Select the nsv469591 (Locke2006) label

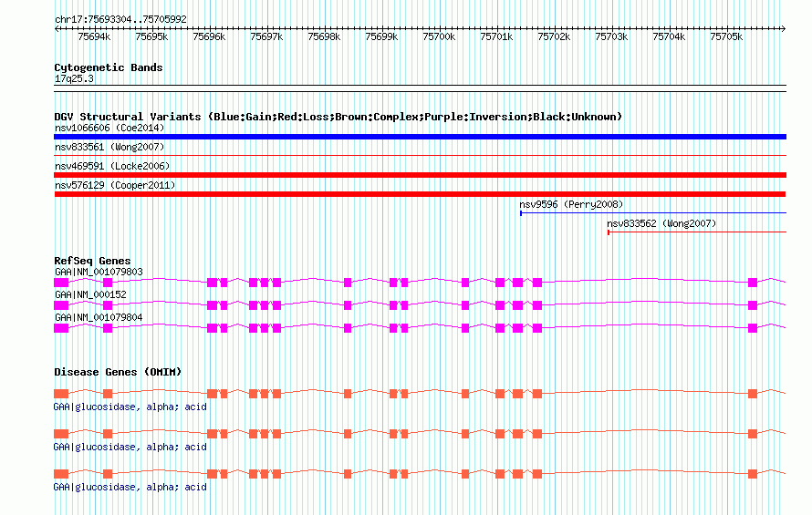112,166
